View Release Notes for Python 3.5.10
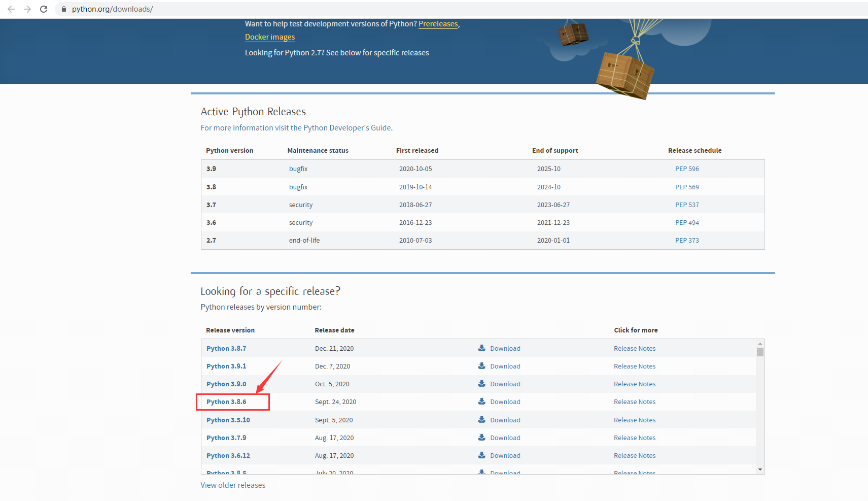Image resolution: width=868 pixels, height=501 pixels. (x=635, y=420)
